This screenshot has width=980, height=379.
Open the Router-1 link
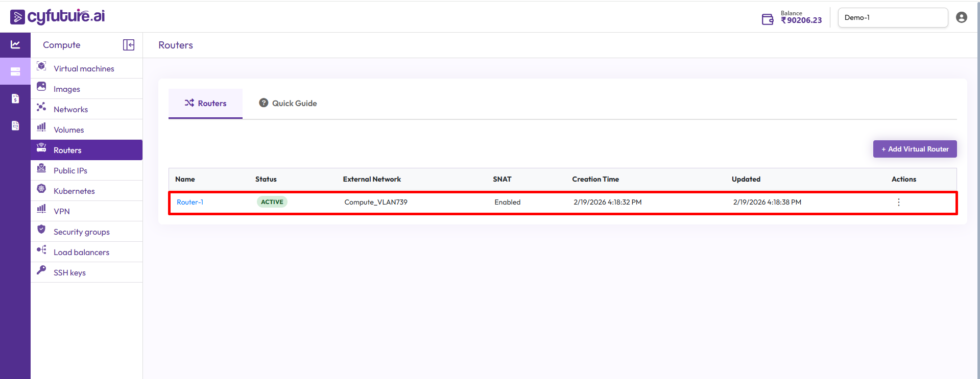190,202
